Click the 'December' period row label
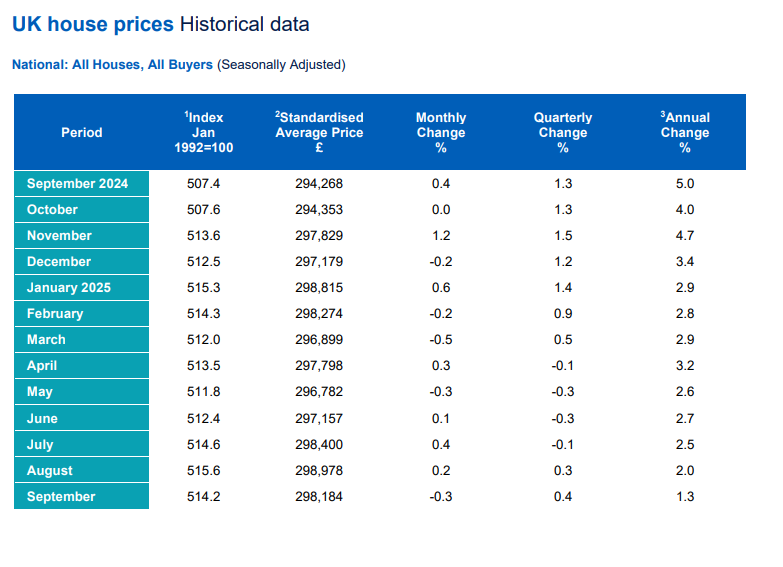This screenshot has height=567, width=783. point(59,262)
